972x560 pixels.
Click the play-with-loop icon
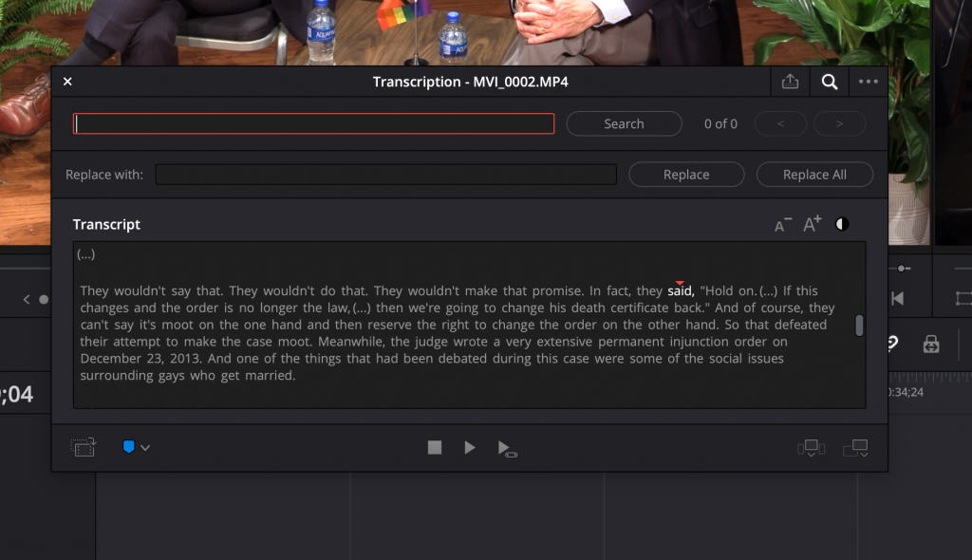click(x=507, y=448)
